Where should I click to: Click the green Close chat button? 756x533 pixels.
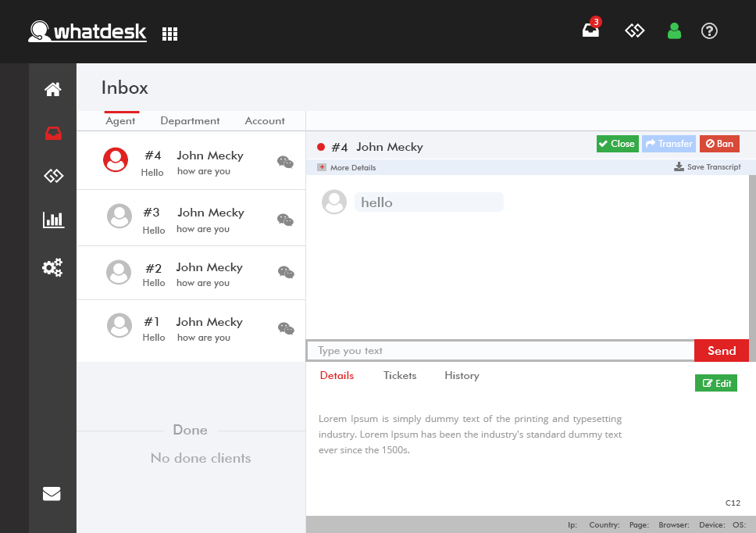(617, 144)
